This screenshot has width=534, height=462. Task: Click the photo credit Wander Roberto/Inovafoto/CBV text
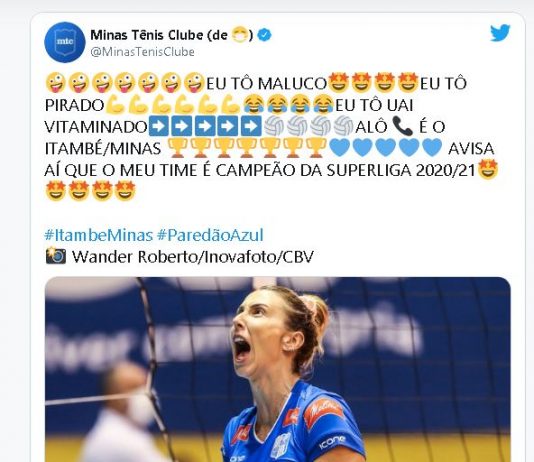[193, 257]
